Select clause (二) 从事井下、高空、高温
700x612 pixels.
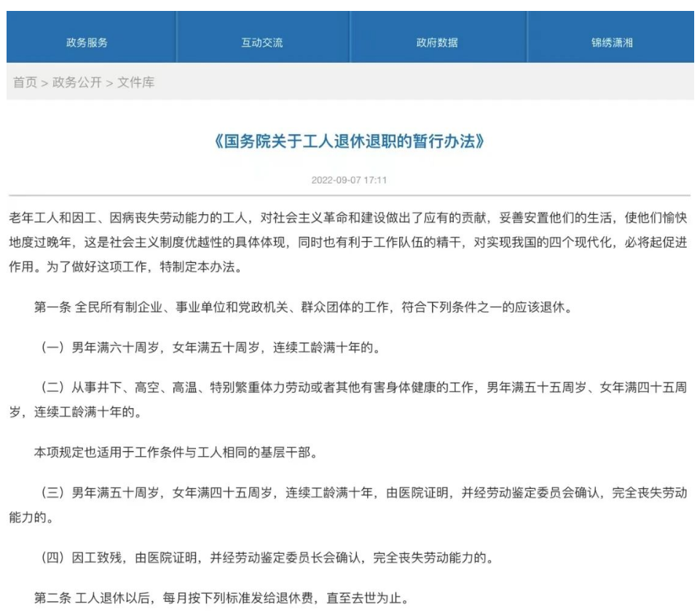(x=347, y=399)
